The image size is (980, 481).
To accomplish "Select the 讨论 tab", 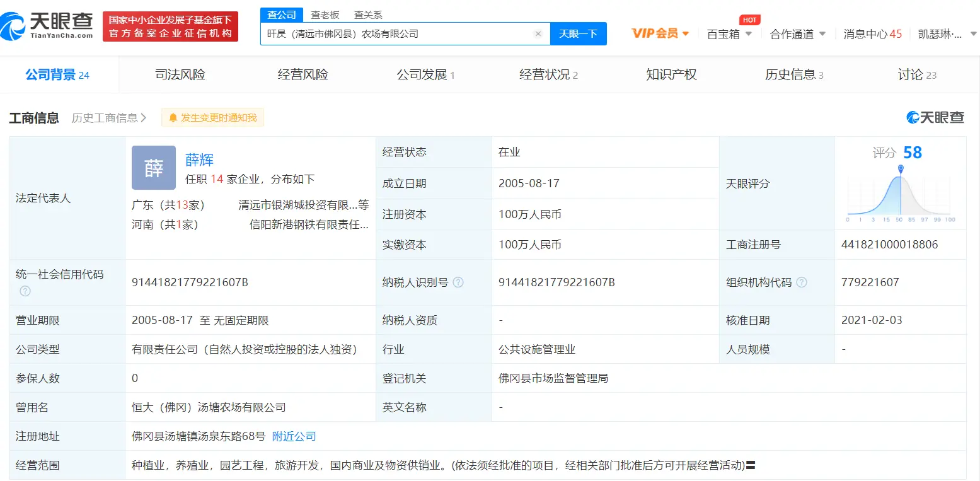I will (x=917, y=75).
